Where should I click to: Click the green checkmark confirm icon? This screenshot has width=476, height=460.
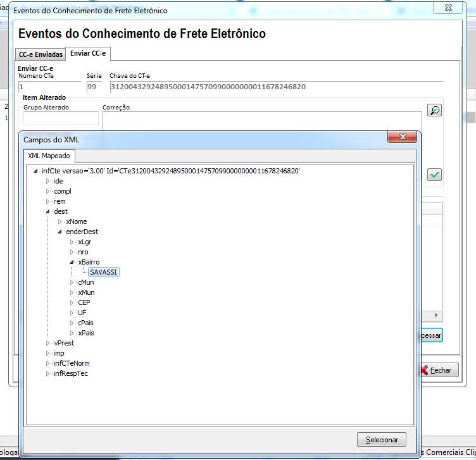tap(434, 175)
